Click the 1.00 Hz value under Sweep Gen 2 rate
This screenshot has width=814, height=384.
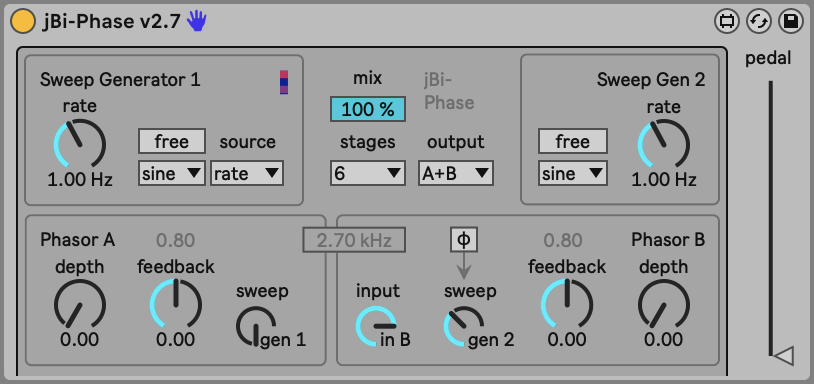click(x=663, y=180)
